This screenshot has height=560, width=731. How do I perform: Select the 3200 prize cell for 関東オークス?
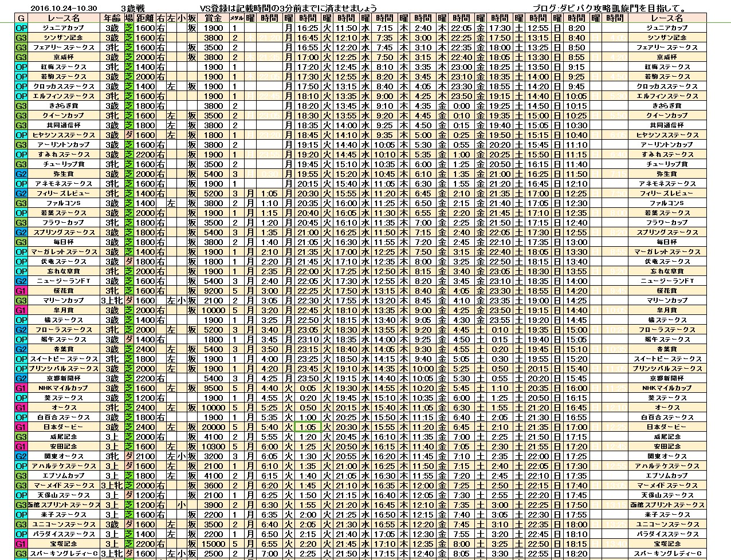coord(213,456)
